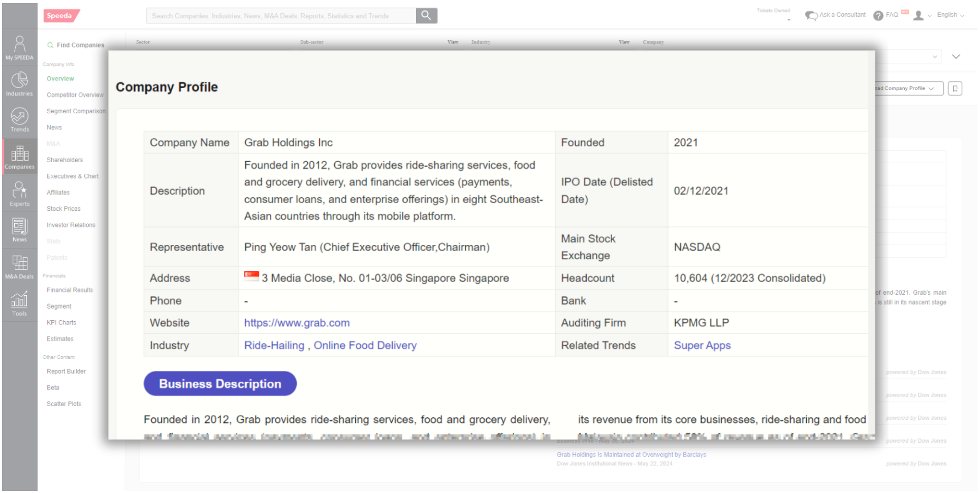Click the bookmark icon button
Image resolution: width=980 pixels, height=493 pixels.
click(x=955, y=88)
